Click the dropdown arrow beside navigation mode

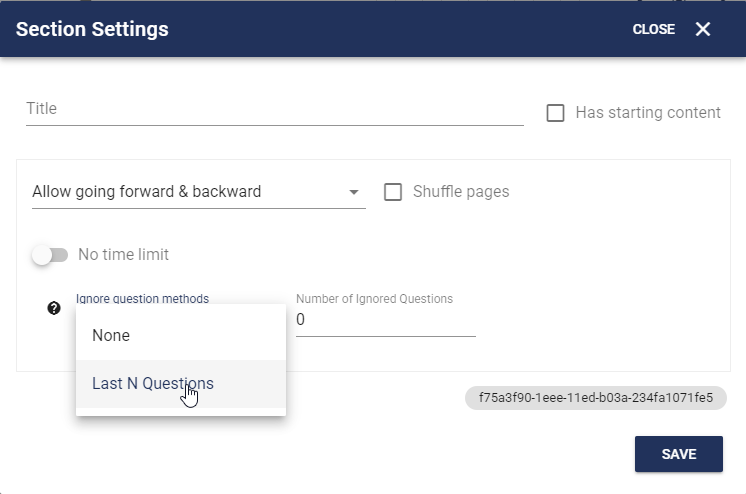tap(353, 192)
